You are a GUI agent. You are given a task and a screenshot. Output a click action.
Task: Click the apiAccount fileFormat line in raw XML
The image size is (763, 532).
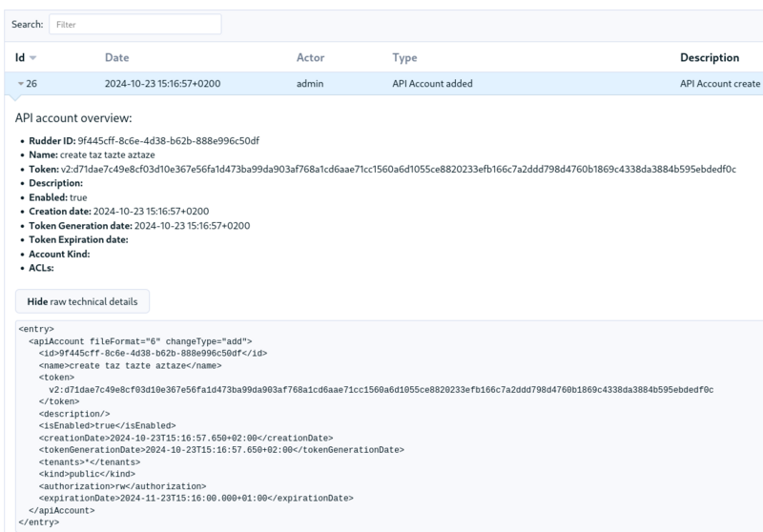point(140,341)
